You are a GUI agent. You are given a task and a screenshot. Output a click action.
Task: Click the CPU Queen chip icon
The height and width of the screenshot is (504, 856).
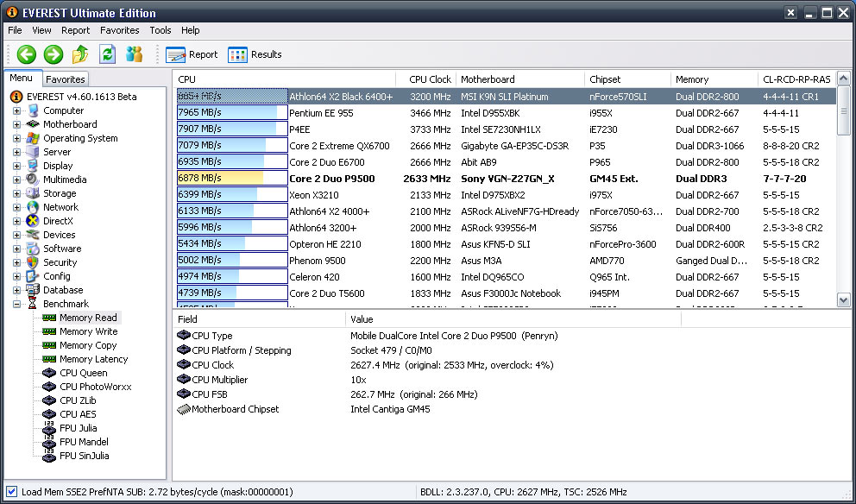49,373
